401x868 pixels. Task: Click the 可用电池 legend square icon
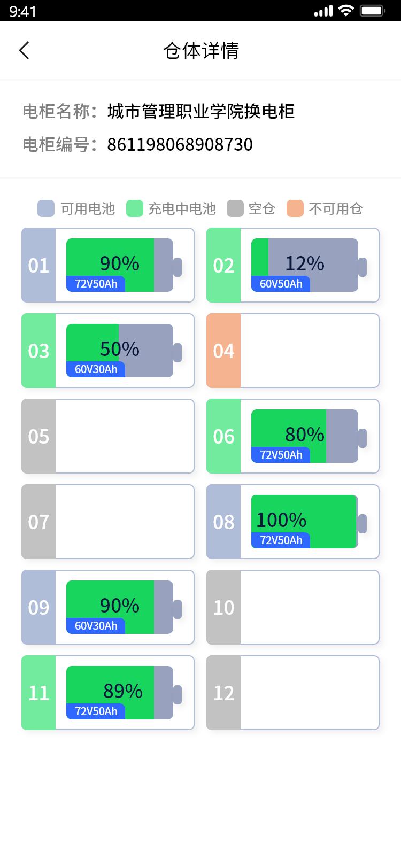coord(45,208)
